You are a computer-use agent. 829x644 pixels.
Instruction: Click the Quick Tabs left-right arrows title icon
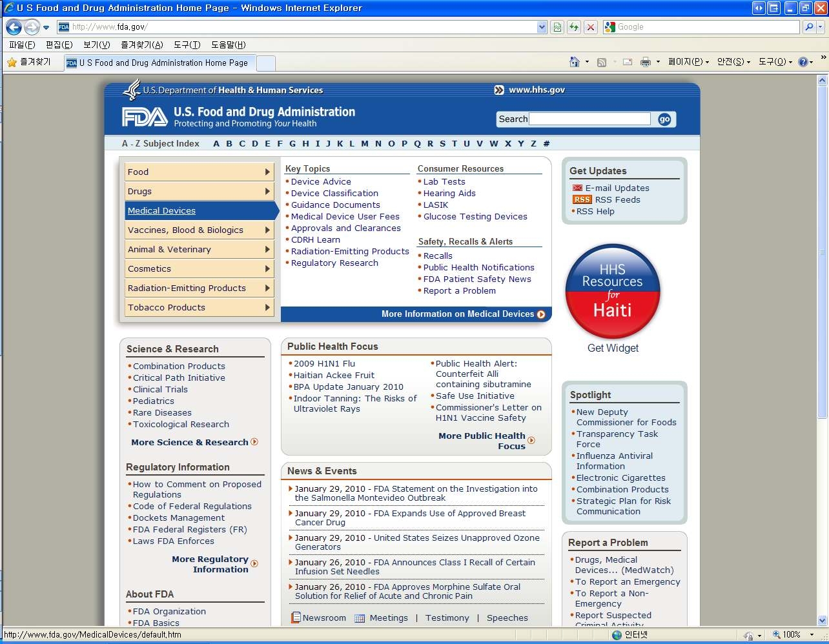pyautogui.click(x=759, y=8)
